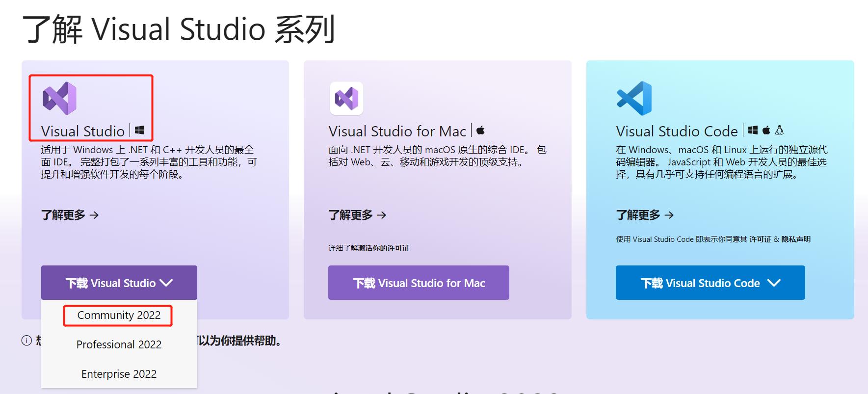Click description starting 面向 .NET 开发人员的 macOS
Screen dimensions: 868x394
tap(438, 156)
